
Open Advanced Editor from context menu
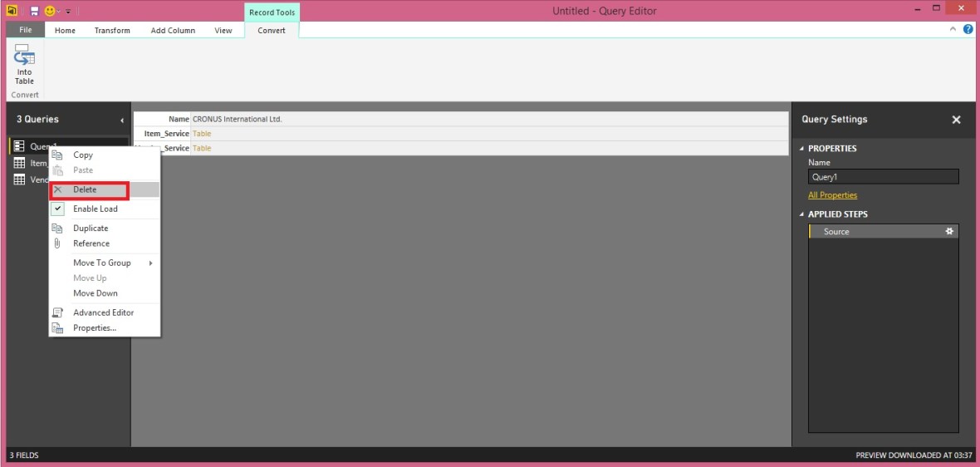coord(105,312)
